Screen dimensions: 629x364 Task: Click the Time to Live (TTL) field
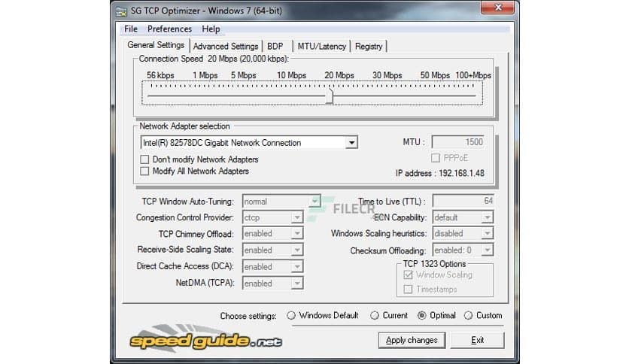tap(463, 201)
